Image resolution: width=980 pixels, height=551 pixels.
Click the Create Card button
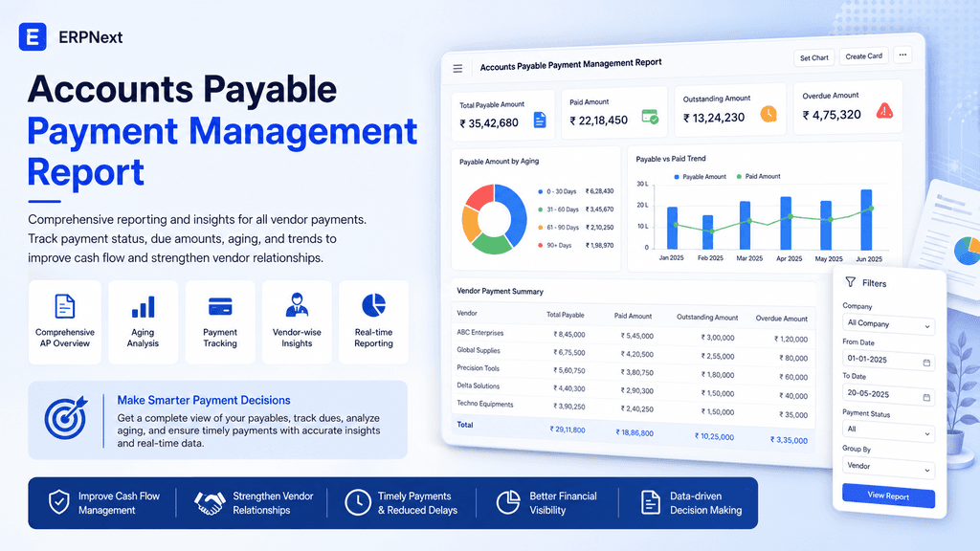pos(864,56)
